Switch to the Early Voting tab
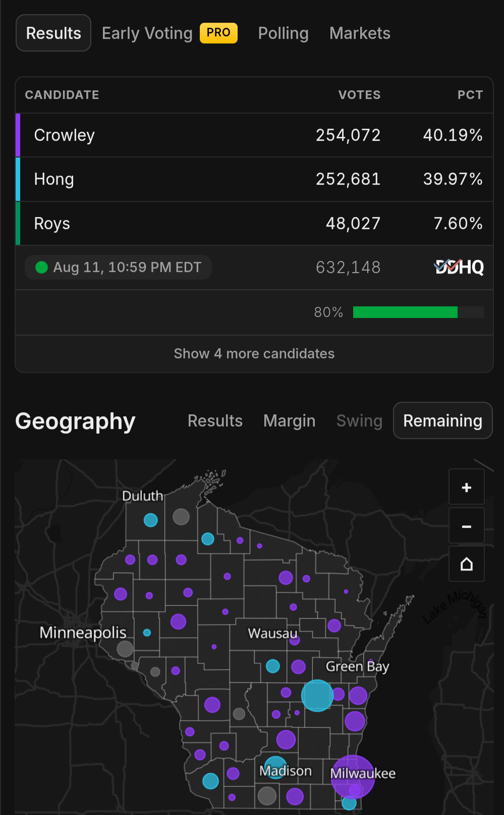 [x=147, y=33]
